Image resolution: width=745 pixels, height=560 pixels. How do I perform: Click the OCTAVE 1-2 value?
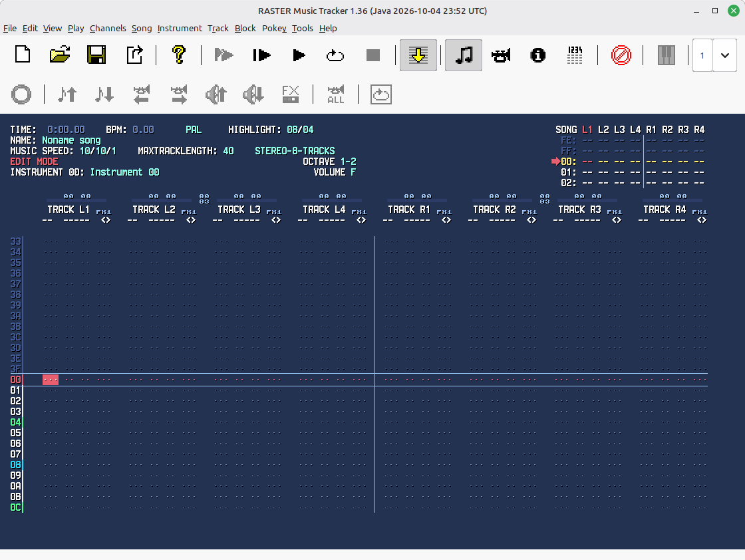click(349, 162)
